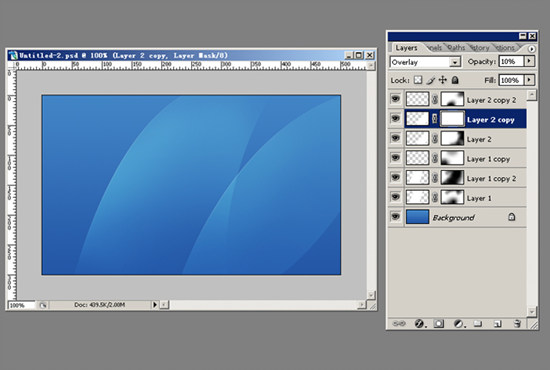
Task: Select the Layer 1 copy 2 row name
Action: point(491,179)
